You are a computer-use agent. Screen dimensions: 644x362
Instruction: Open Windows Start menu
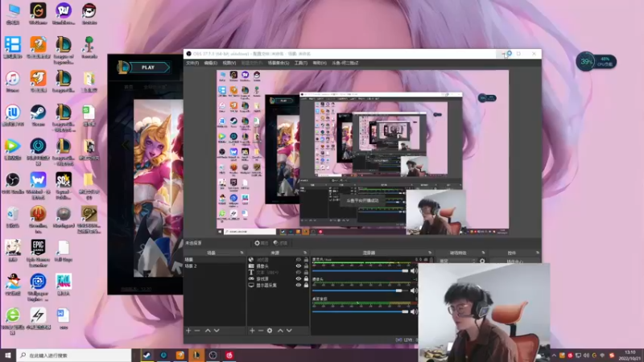click(x=8, y=355)
